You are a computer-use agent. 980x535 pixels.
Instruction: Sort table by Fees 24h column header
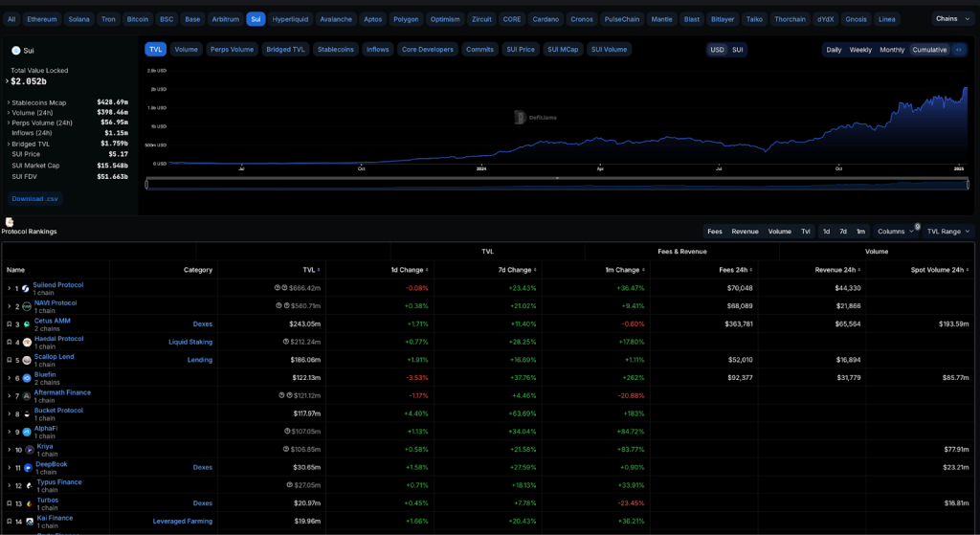[736, 270]
